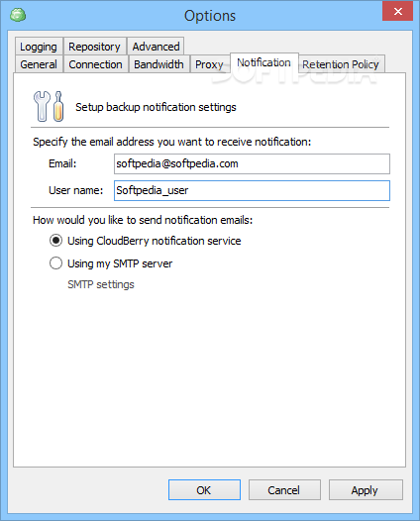The height and width of the screenshot is (521, 420).
Task: Open the Retention Policy tab
Action: click(341, 64)
